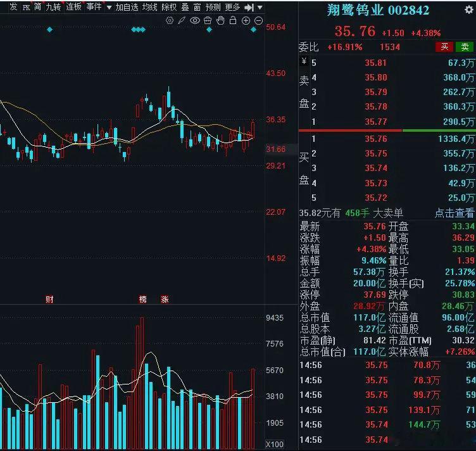
Task: Open the 预测 forecast tool
Action: pyautogui.click(x=213, y=7)
